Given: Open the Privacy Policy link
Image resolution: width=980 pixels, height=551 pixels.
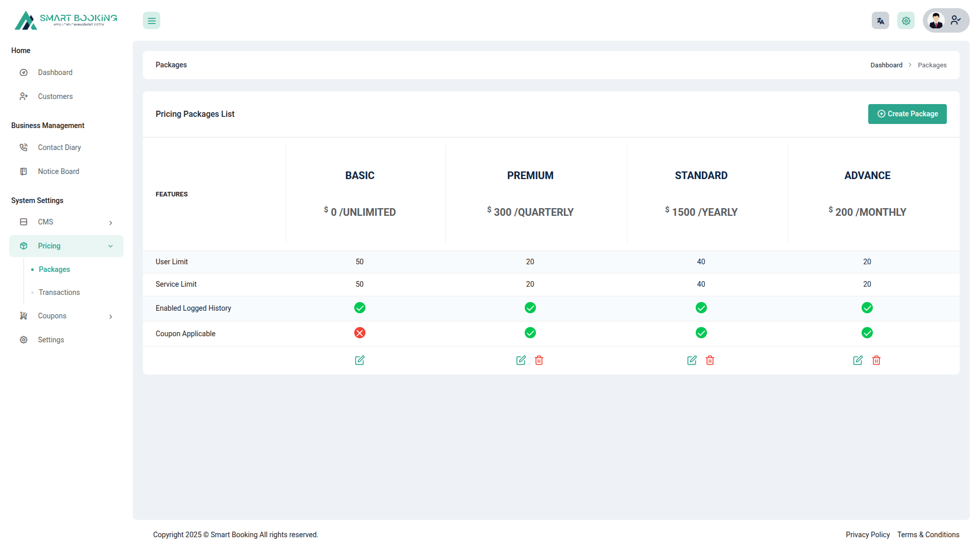Looking at the screenshot, I should click(x=867, y=535).
